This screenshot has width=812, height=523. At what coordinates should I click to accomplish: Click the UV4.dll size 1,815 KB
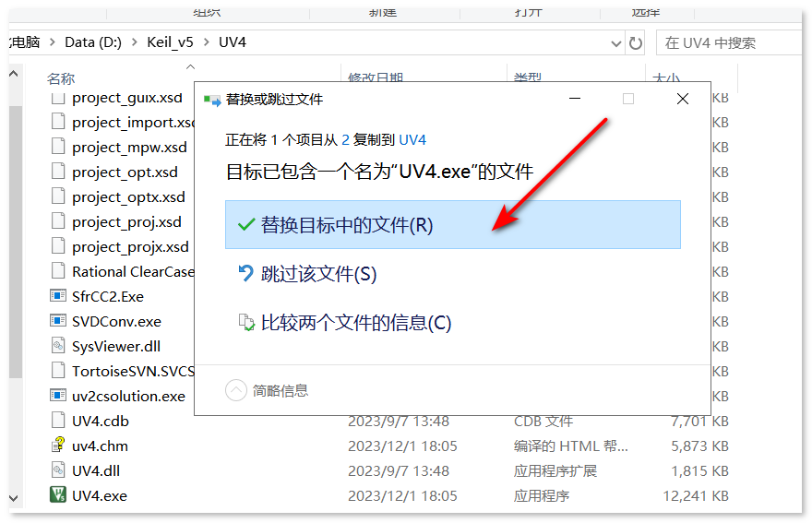(x=699, y=470)
